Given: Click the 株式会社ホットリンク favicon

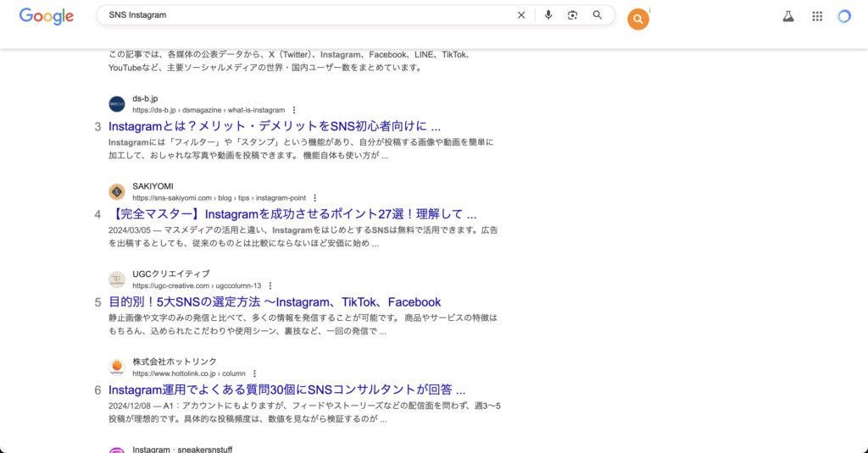Looking at the screenshot, I should coord(117,367).
